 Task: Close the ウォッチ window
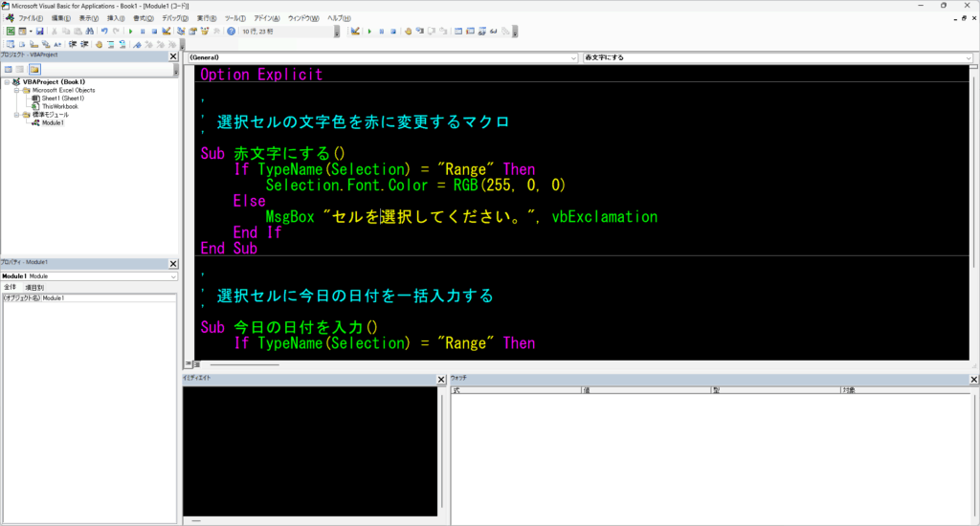[973, 379]
